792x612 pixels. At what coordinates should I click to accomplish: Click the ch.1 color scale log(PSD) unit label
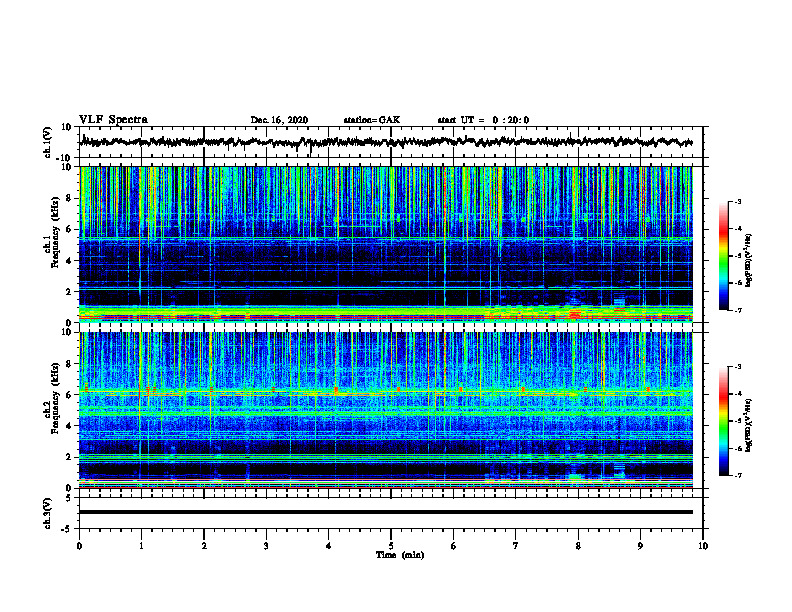pyautogui.click(x=749, y=260)
